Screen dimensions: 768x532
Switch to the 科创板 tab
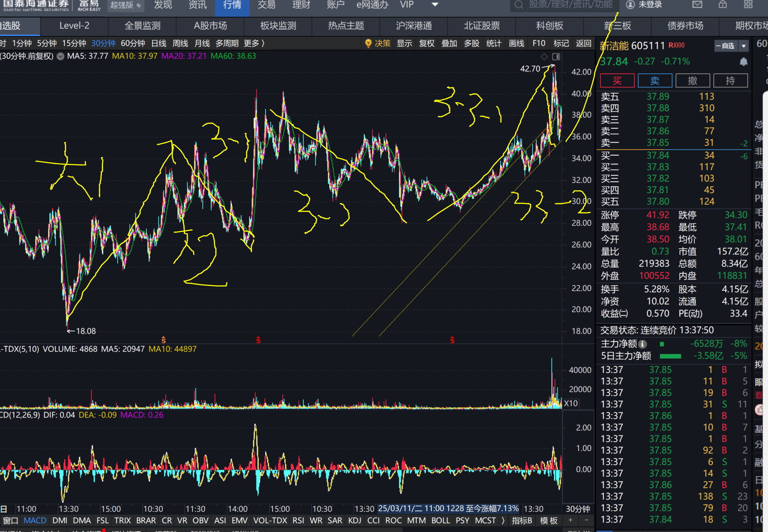[x=549, y=26]
